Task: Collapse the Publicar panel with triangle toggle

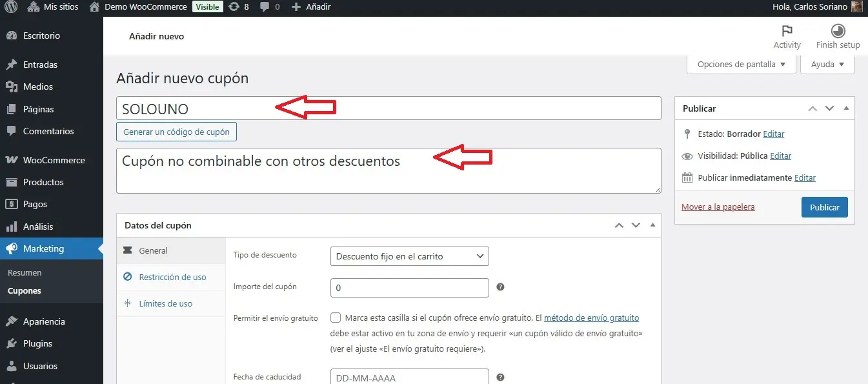Action: pyautogui.click(x=846, y=108)
